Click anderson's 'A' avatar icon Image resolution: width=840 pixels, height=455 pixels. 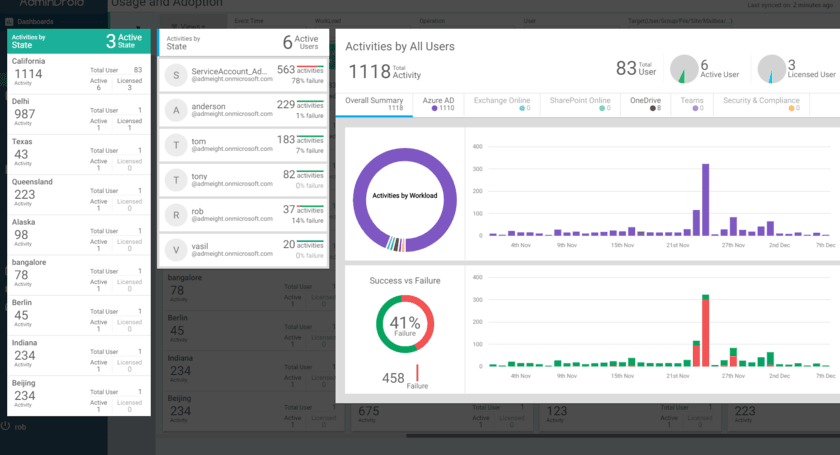(175, 109)
